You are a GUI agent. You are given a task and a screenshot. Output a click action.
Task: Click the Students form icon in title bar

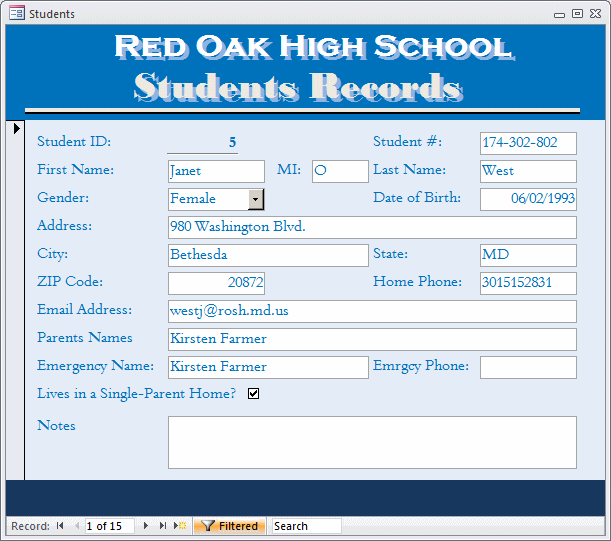pyautogui.click(x=16, y=13)
